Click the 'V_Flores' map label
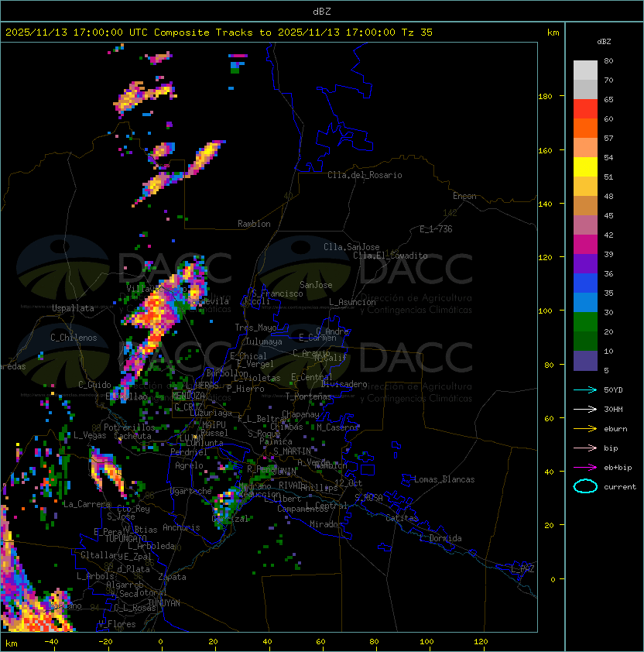 point(117,624)
